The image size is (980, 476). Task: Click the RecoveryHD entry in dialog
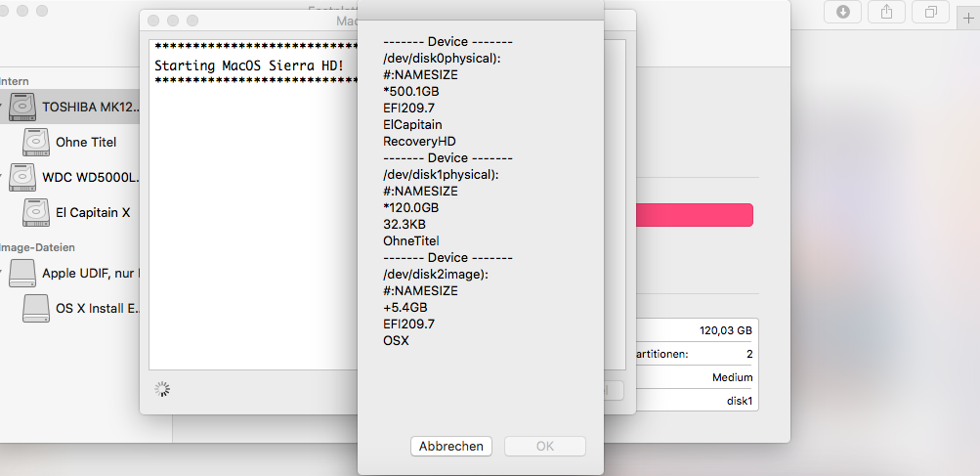pos(419,142)
